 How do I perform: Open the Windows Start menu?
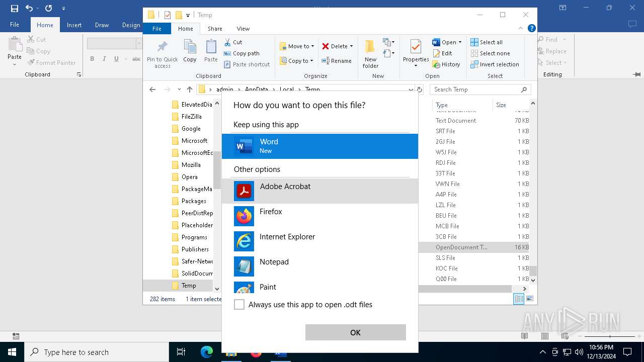click(x=12, y=352)
